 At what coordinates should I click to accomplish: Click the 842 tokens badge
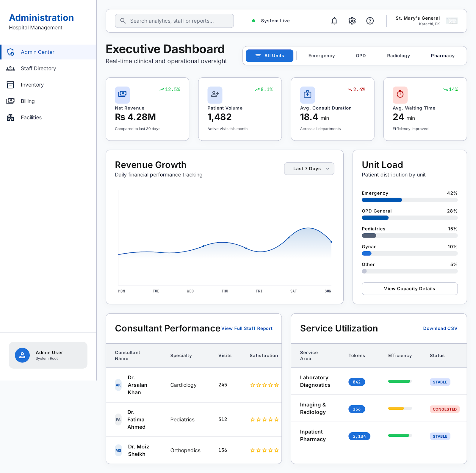coord(357,382)
